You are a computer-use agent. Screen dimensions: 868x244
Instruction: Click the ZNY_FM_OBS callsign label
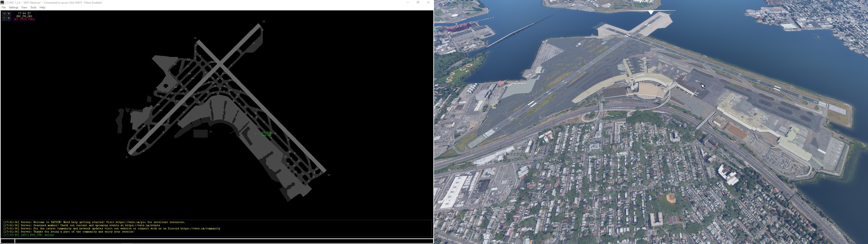point(24,16)
